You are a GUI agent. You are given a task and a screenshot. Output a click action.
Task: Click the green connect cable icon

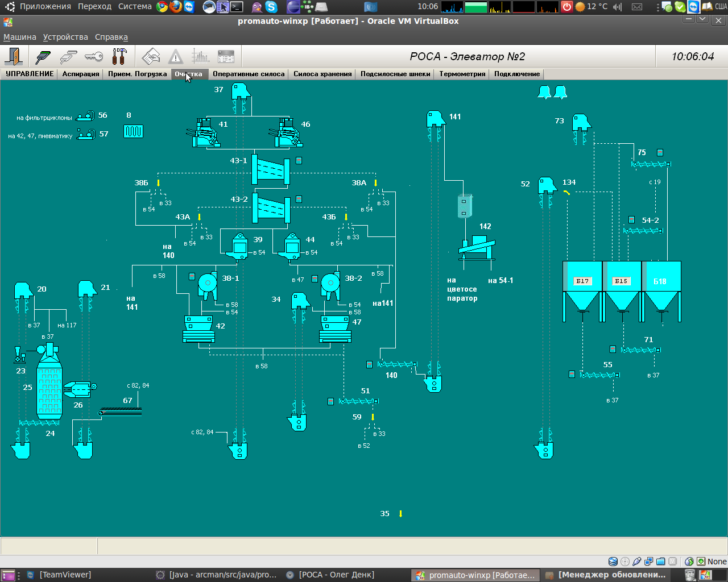click(43, 56)
